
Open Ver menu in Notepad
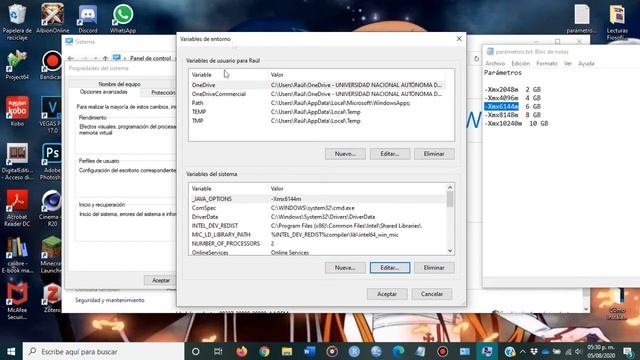tap(568, 64)
